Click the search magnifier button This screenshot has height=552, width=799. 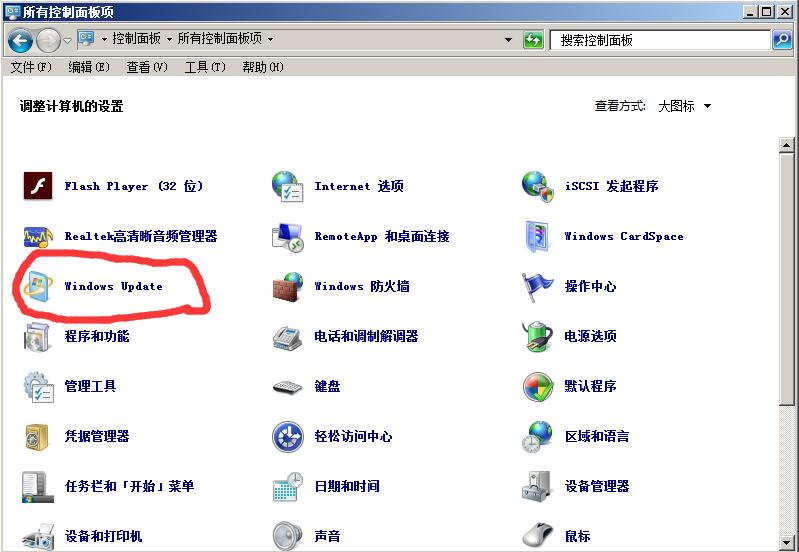click(x=782, y=40)
